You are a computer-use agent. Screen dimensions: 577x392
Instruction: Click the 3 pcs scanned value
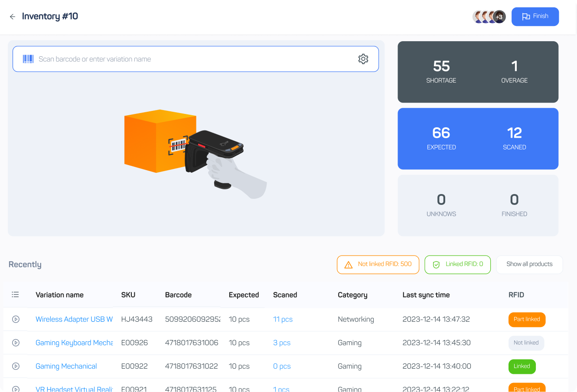pos(282,343)
